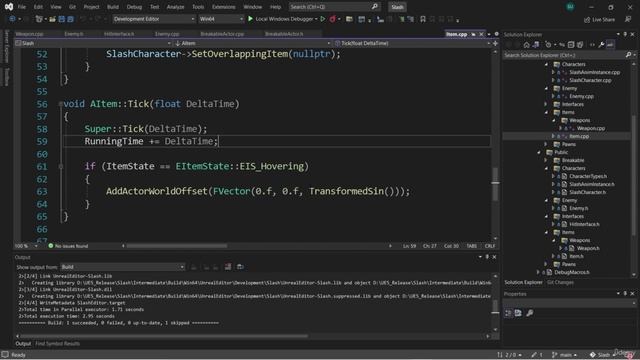This screenshot has height=360, width=640.
Task: Toggle TABS indentation indicator in status bar
Action: coord(471,246)
